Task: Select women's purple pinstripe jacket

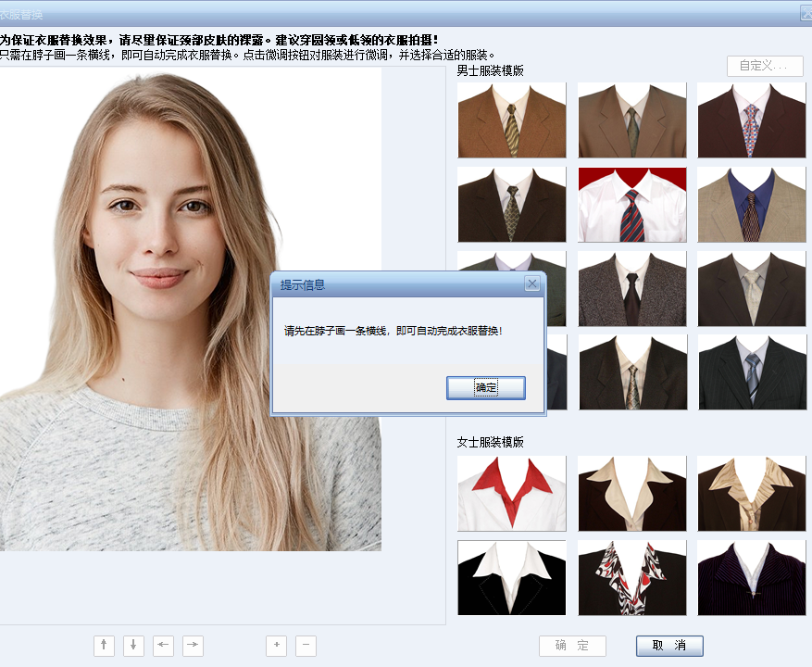Action: tap(752, 578)
